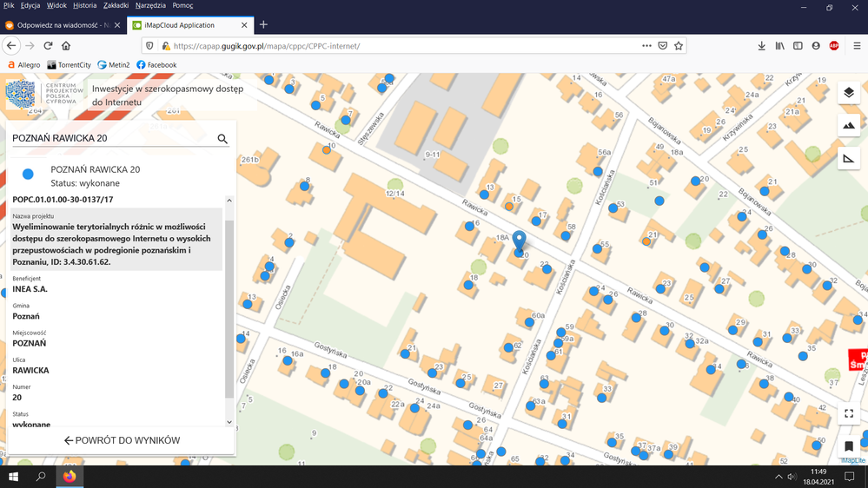
Task: Open map bookmarks button
Action: point(849,446)
